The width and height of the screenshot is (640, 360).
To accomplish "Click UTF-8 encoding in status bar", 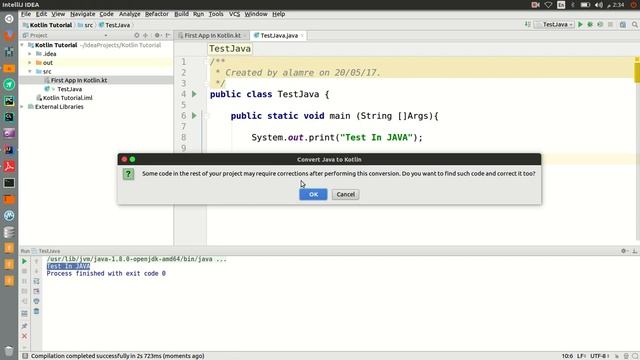I will (x=599, y=356).
